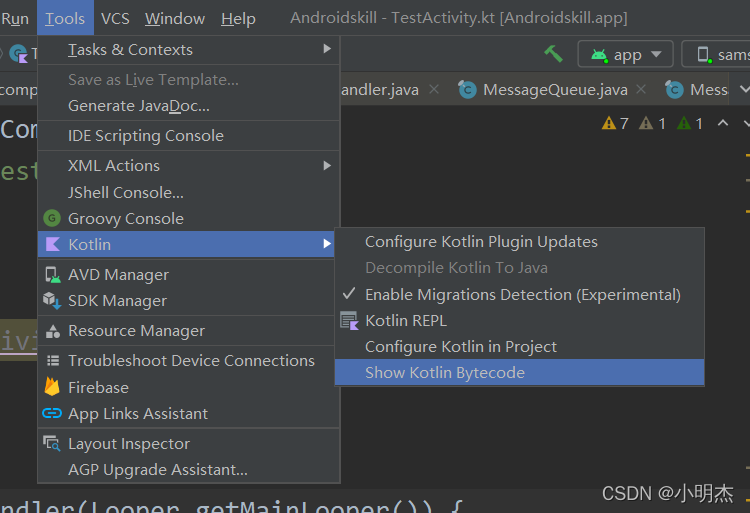Click the green hammer Build icon
The width and height of the screenshot is (750, 513).
pyautogui.click(x=553, y=54)
